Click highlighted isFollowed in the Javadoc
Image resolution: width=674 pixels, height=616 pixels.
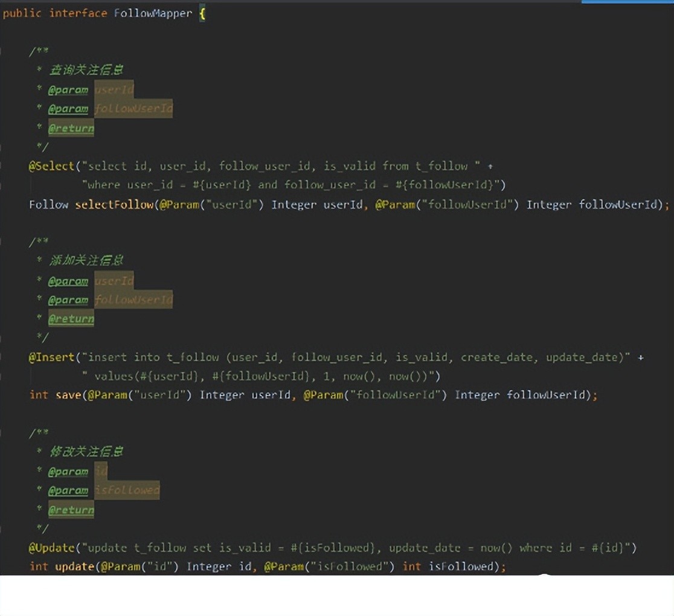pyautogui.click(x=127, y=490)
